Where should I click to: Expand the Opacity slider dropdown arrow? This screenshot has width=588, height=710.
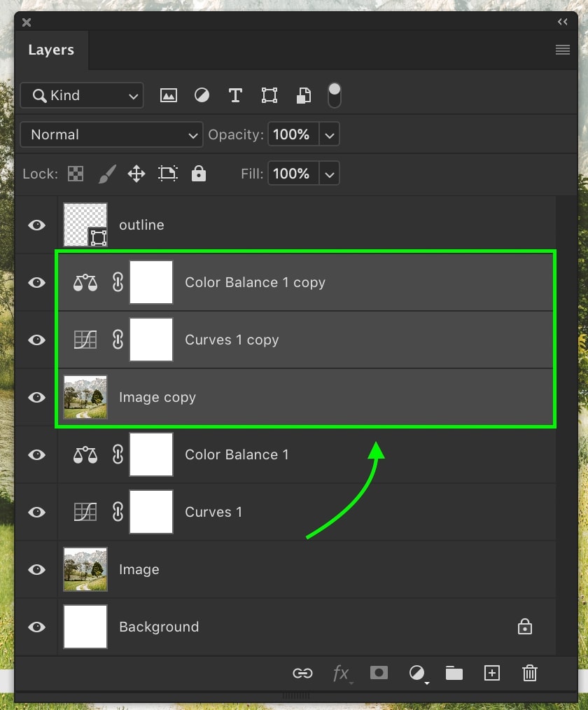(330, 134)
